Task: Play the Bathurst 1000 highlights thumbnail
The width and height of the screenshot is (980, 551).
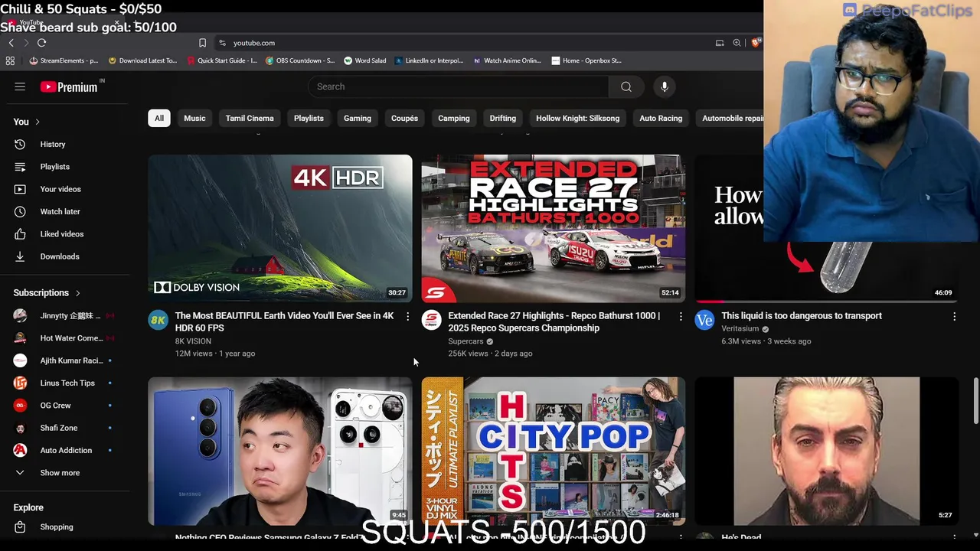Action: 554,229
